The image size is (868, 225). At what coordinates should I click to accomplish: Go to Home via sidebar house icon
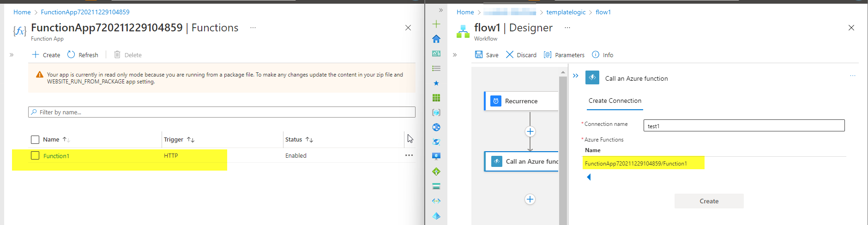436,39
